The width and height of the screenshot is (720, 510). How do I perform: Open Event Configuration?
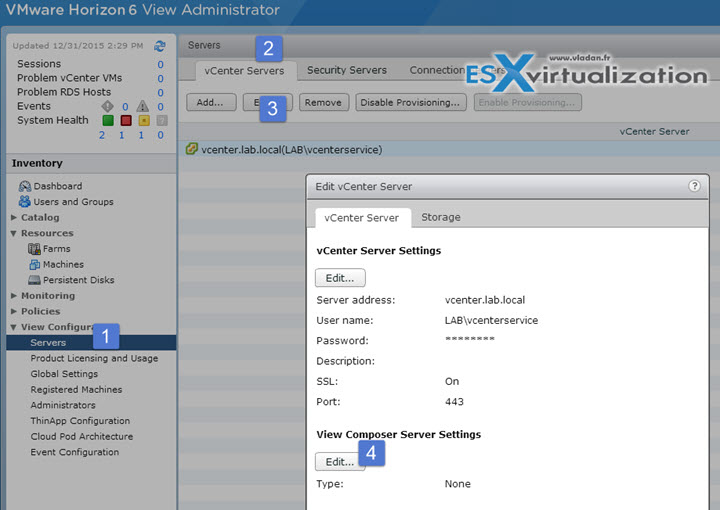75,452
